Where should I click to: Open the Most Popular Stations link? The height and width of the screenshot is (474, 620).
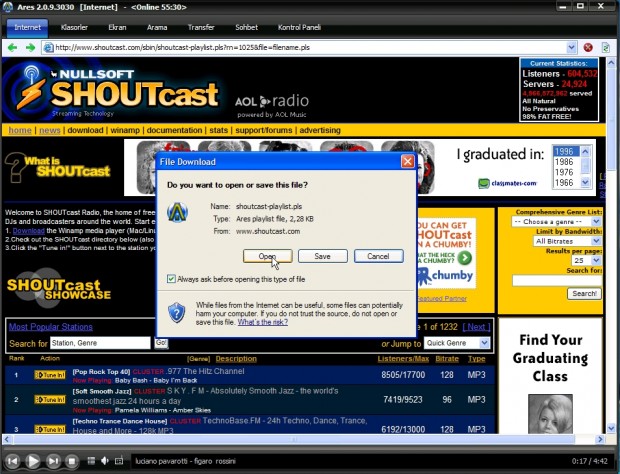coord(51,327)
